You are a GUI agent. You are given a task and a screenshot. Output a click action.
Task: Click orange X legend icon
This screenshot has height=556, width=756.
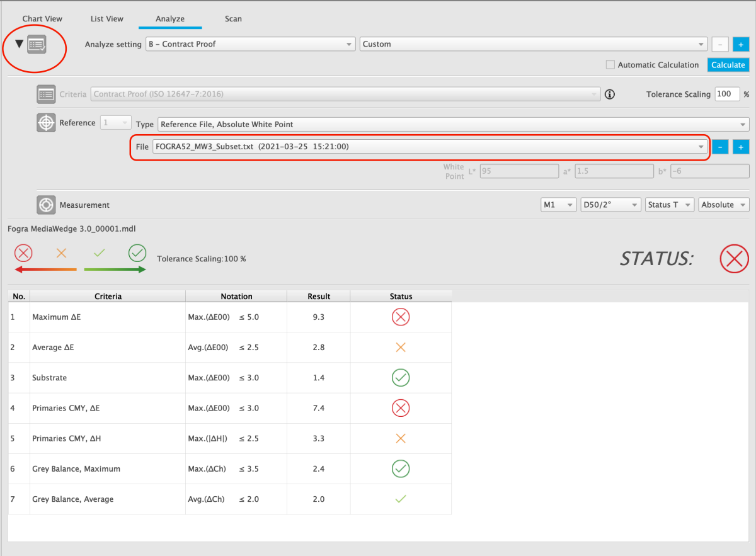point(61,253)
